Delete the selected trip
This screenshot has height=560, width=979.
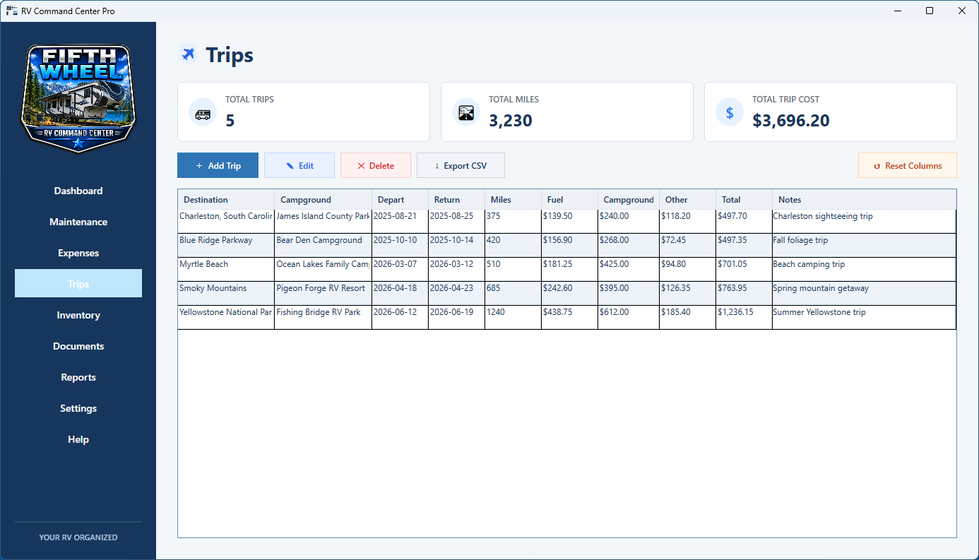click(x=376, y=165)
